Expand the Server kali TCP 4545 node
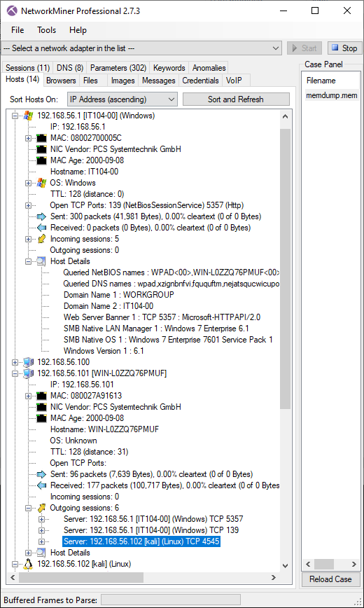 (x=41, y=541)
